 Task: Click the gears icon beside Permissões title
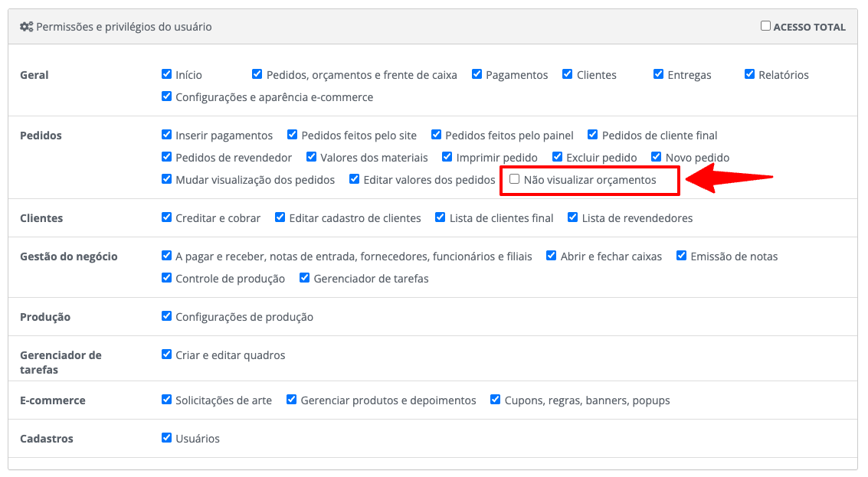tap(26, 27)
